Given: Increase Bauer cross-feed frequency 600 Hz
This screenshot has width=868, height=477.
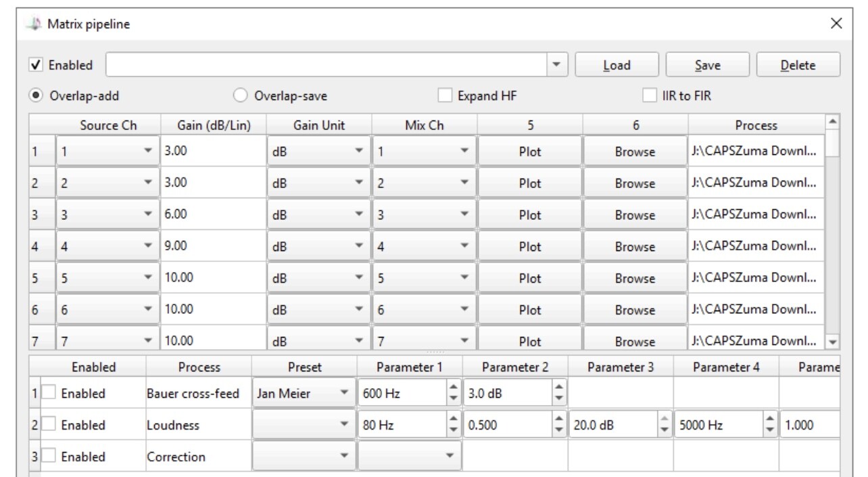Looking at the screenshot, I should pos(453,389).
